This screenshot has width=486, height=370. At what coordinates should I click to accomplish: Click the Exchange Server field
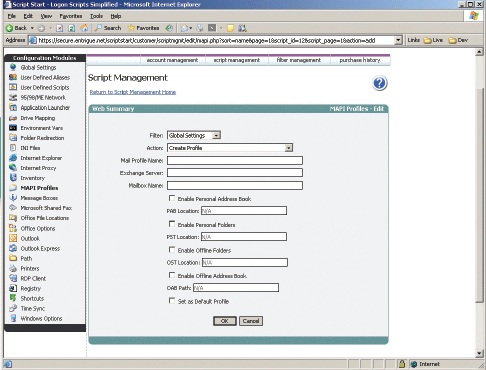coord(235,173)
